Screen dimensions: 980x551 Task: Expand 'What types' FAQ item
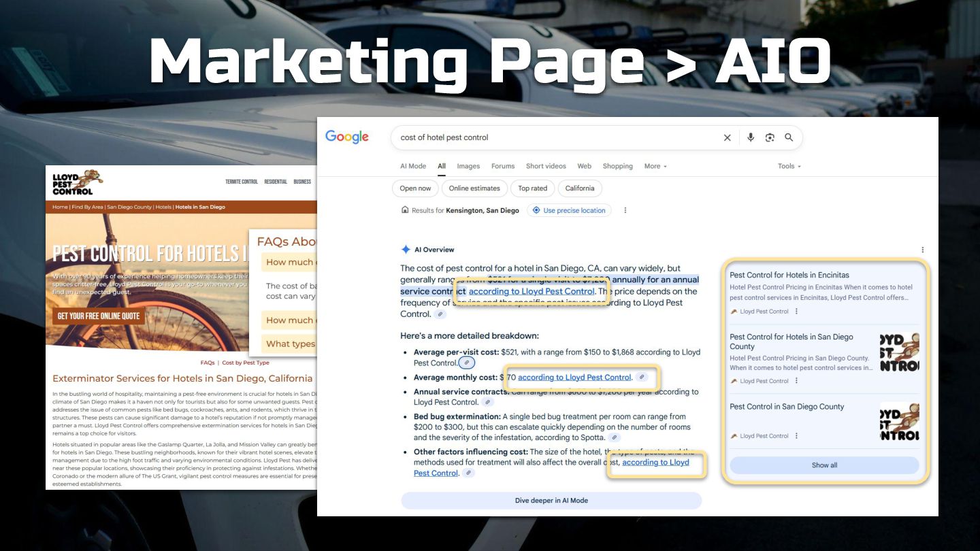click(289, 344)
